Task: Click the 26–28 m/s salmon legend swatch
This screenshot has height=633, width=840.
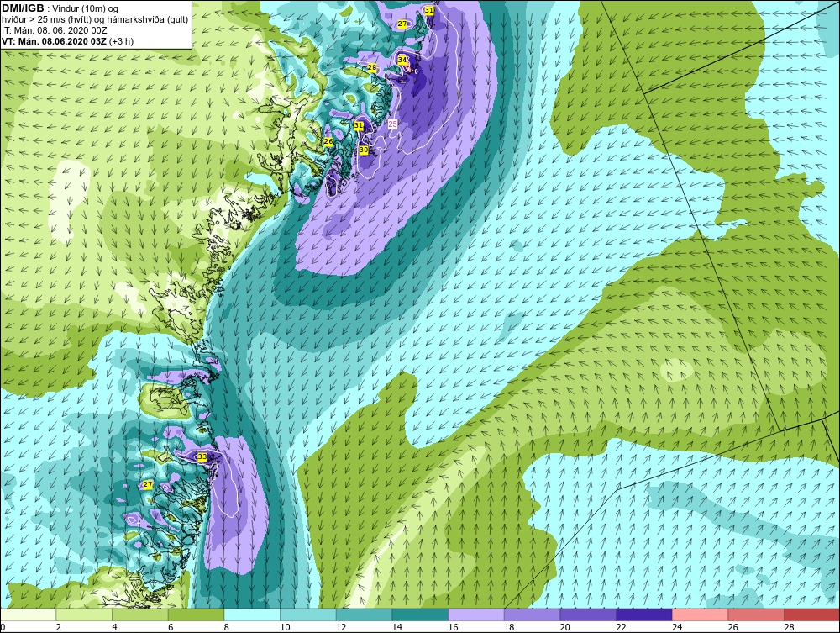Action: [756, 615]
